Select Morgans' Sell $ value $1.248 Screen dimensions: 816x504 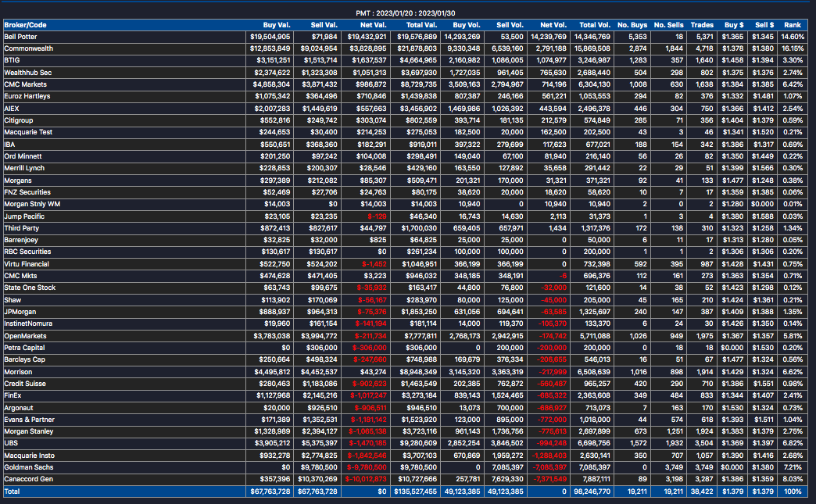click(763, 181)
